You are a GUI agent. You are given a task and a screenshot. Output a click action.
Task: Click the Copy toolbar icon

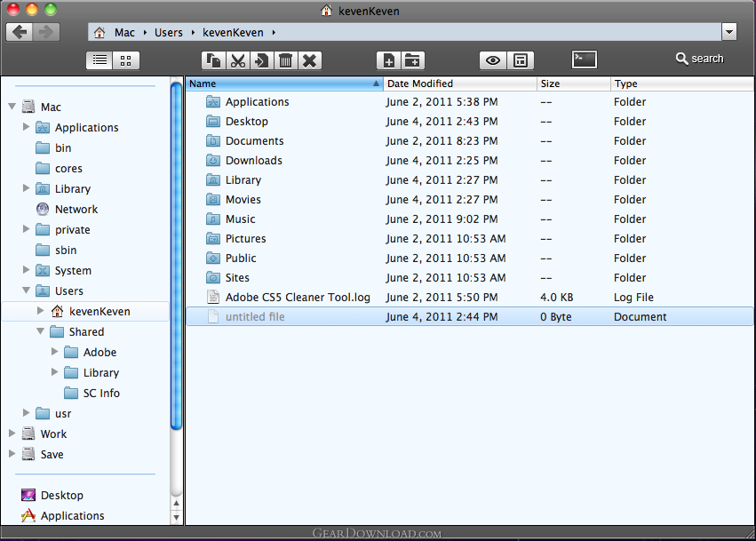click(213, 60)
